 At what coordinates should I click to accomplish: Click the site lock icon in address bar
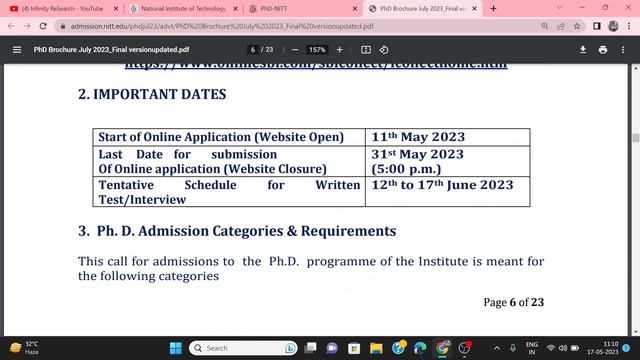(62, 26)
